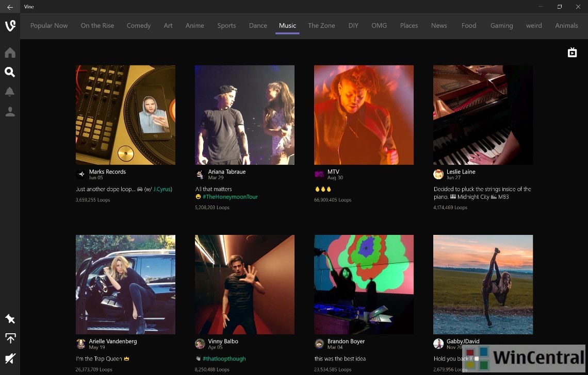Open #thatloopthough hashtag link
Screen dimensions: 588x375
(x=224, y=359)
